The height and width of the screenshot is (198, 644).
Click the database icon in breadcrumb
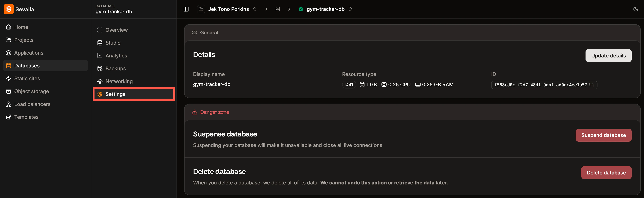point(277,9)
